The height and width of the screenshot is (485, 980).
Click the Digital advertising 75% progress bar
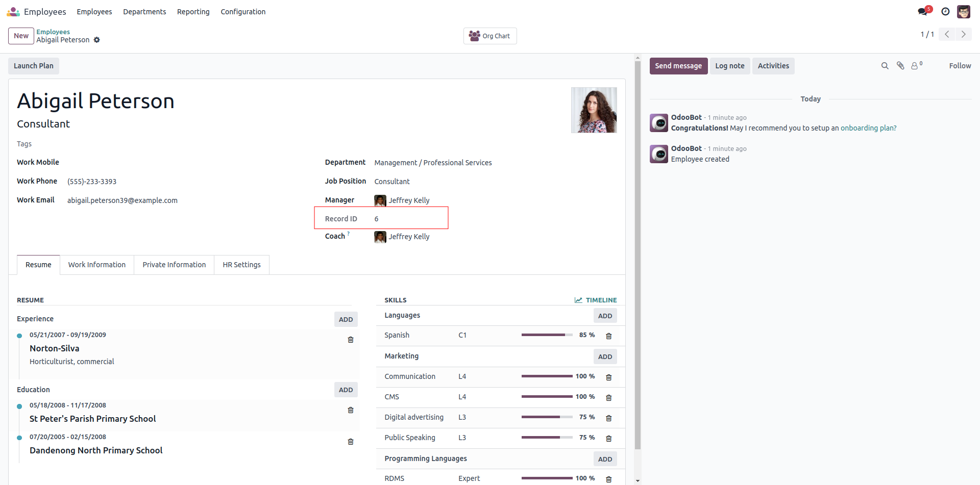point(547,417)
